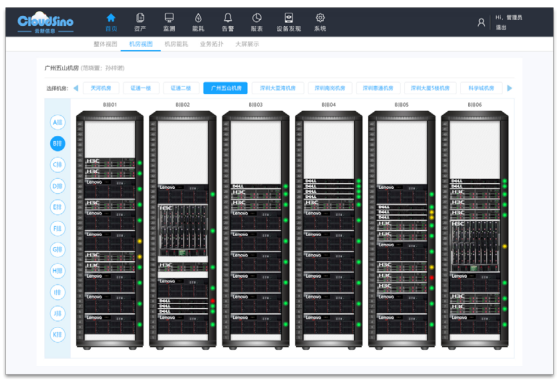This screenshot has width=560, height=381.
Task: Click the B排01 rack label
Action: (110, 105)
